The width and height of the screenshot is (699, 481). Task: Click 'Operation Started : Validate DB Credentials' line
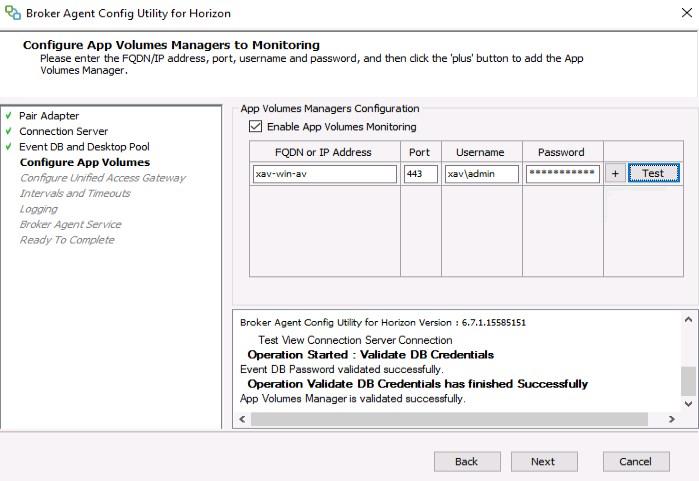370,355
